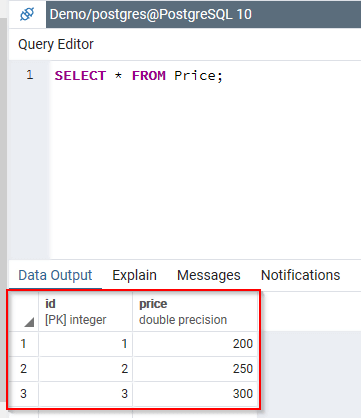
Task: Open the Query Editor tab
Action: click(56, 44)
